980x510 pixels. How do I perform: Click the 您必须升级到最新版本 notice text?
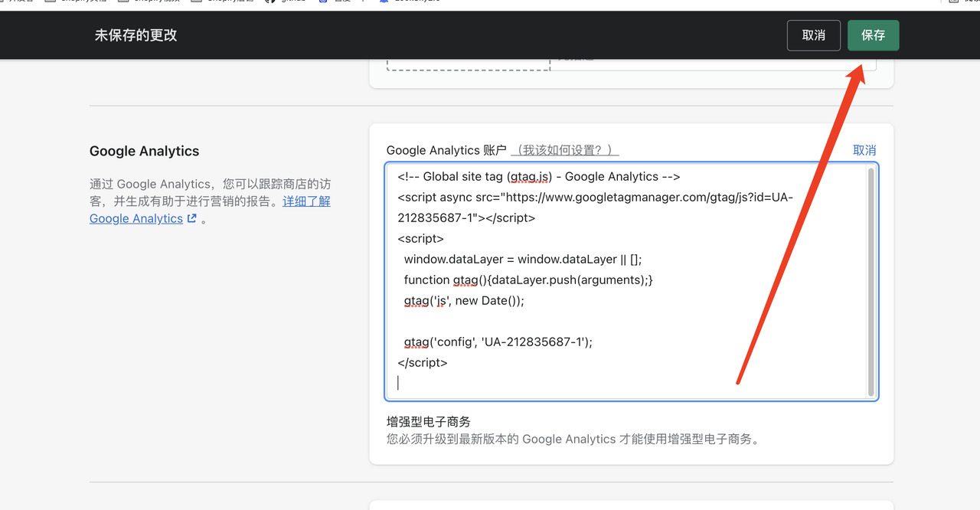[573, 440]
